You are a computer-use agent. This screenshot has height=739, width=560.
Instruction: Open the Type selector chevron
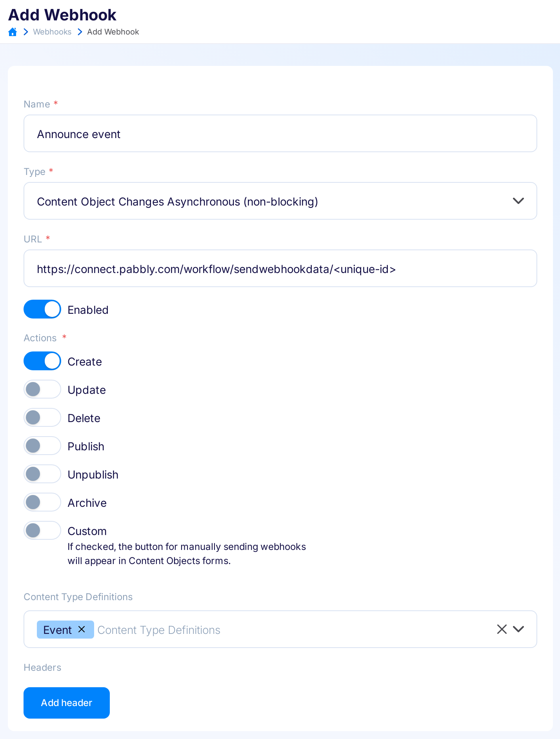pyautogui.click(x=518, y=201)
